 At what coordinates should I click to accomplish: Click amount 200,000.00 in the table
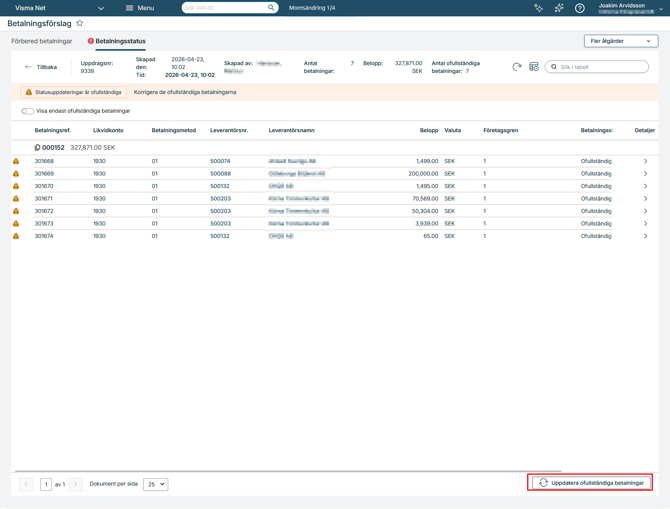[423, 174]
